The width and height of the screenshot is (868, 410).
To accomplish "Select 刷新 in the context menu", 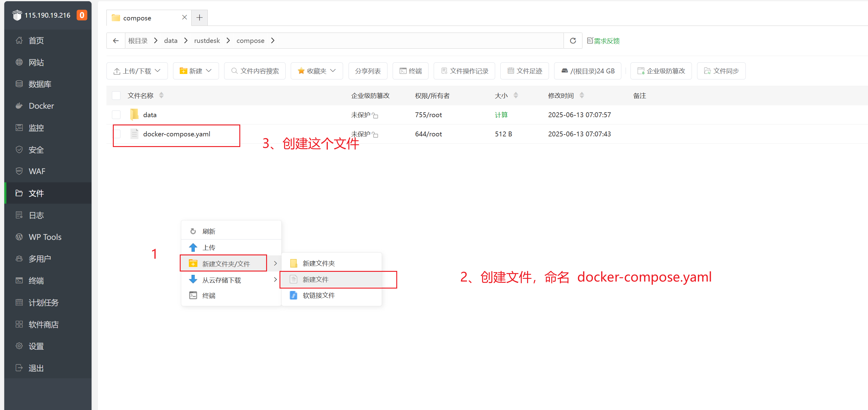I will tap(209, 231).
